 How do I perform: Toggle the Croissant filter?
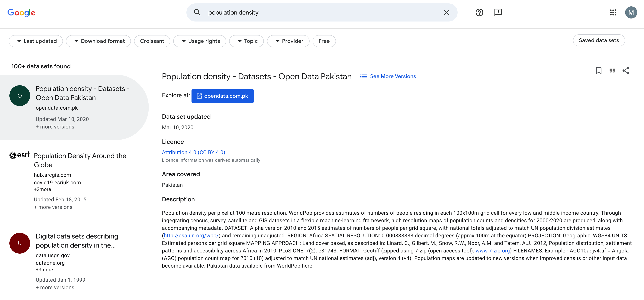(152, 41)
